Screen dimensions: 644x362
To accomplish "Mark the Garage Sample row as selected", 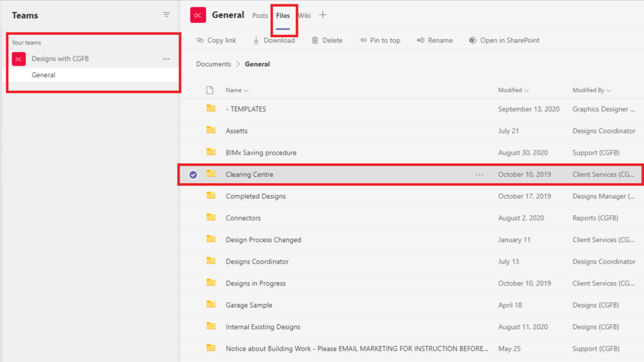I will click(x=194, y=304).
